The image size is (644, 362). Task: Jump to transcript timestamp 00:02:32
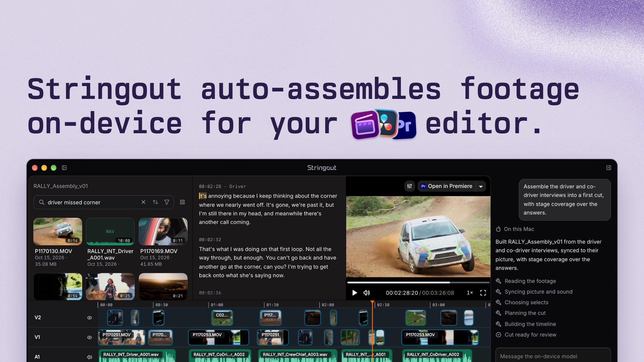coord(210,240)
